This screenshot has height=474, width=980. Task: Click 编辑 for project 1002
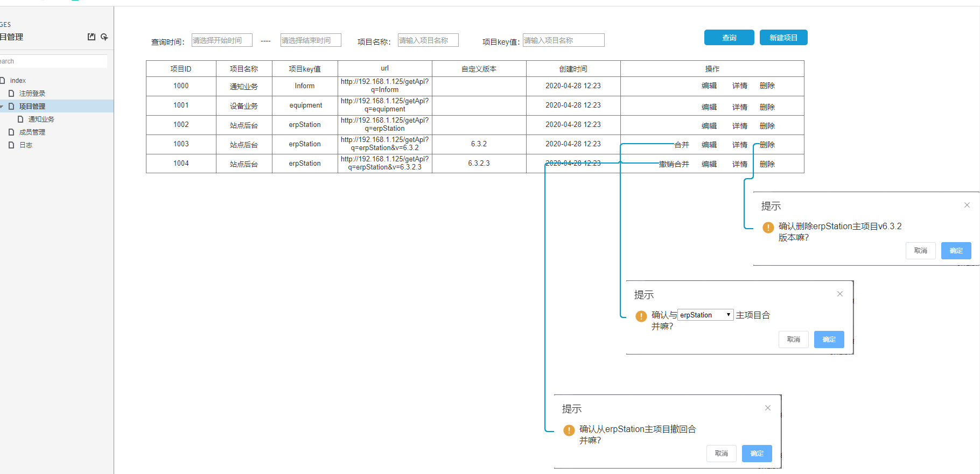click(709, 126)
